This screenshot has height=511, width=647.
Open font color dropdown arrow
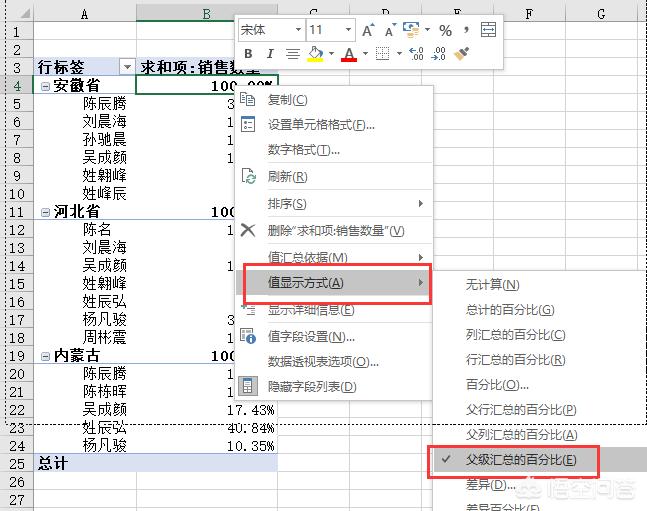click(365, 54)
